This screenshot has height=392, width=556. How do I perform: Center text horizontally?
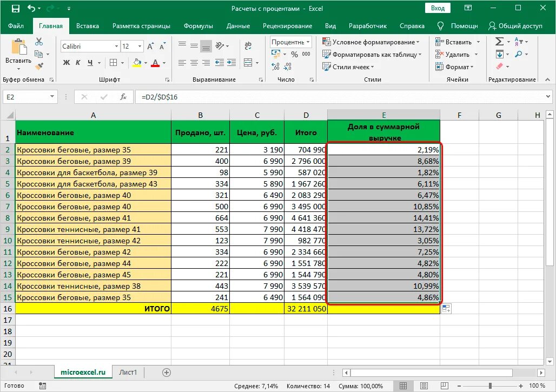pos(194,63)
